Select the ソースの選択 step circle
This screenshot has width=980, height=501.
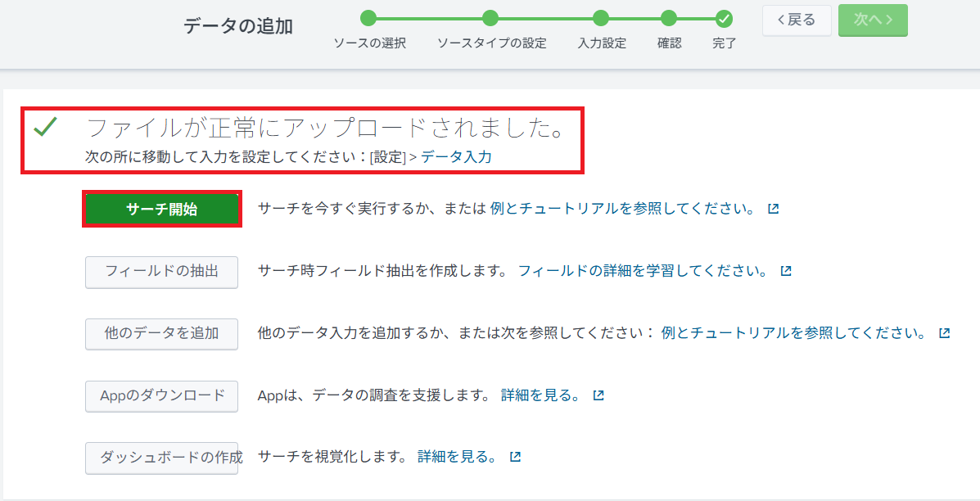click(368, 18)
